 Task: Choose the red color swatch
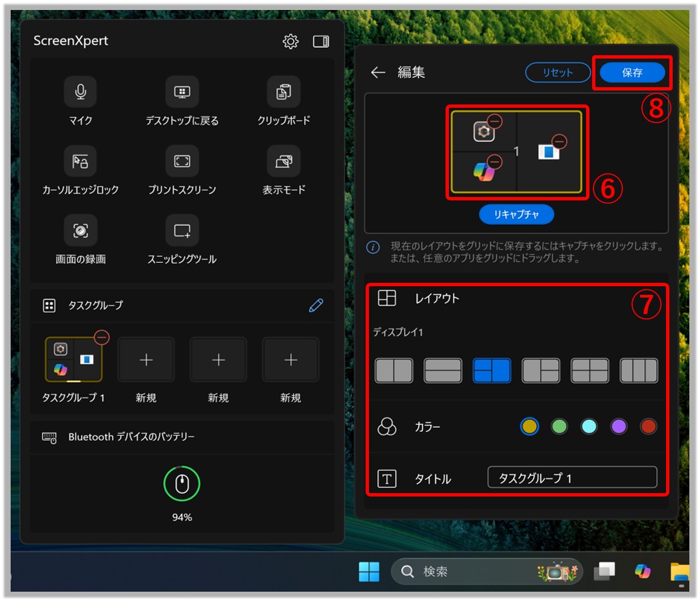pos(648,427)
